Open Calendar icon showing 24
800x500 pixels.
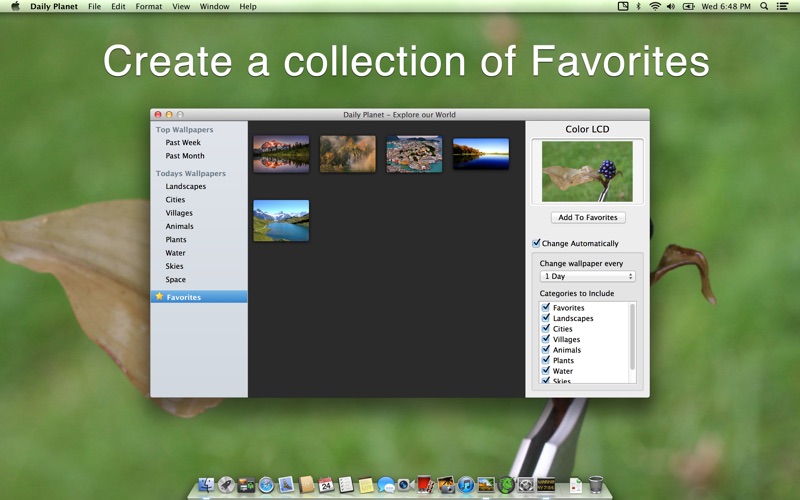[326, 484]
